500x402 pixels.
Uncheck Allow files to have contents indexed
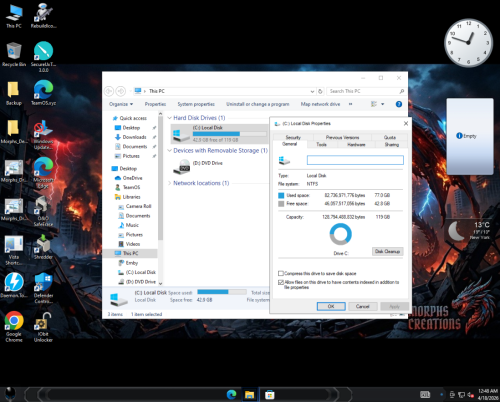[x=281, y=282]
